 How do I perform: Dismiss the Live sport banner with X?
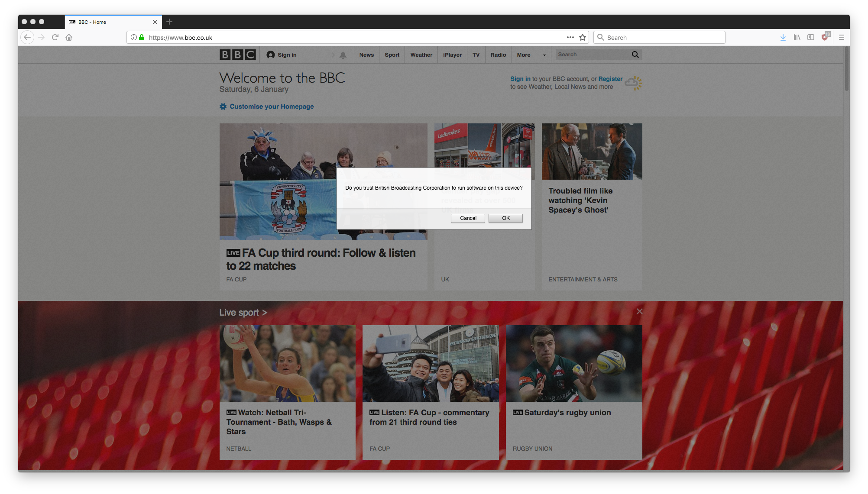tap(639, 311)
